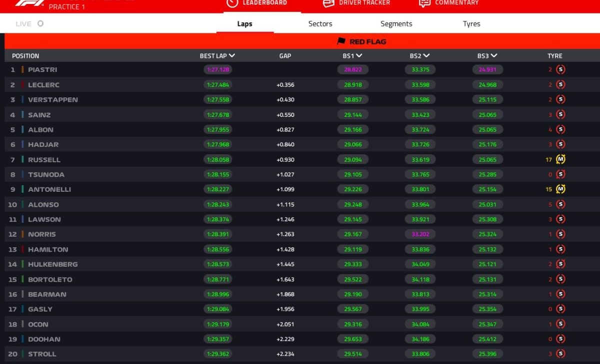Click Antonelli's medium tyre icon
Screen dimensions: 600x364
click(x=560, y=189)
